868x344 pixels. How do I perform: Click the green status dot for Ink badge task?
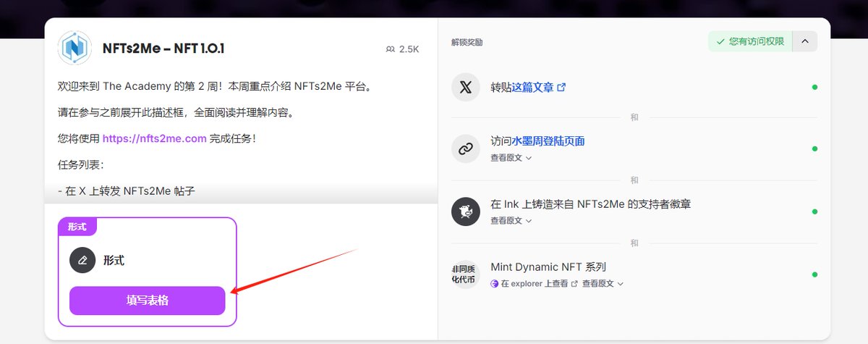814,211
